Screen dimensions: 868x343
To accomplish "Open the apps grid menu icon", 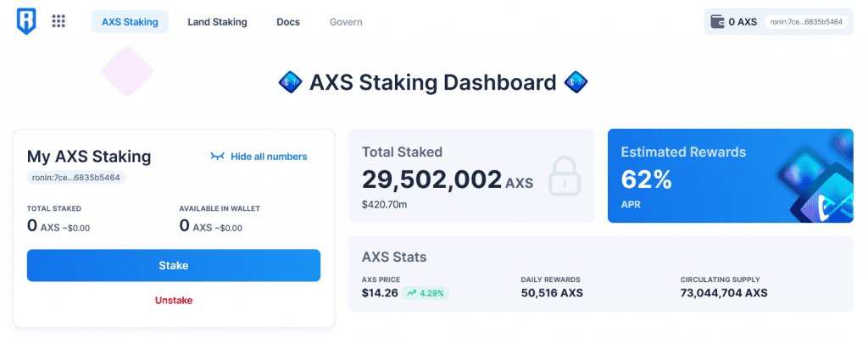I will [58, 22].
